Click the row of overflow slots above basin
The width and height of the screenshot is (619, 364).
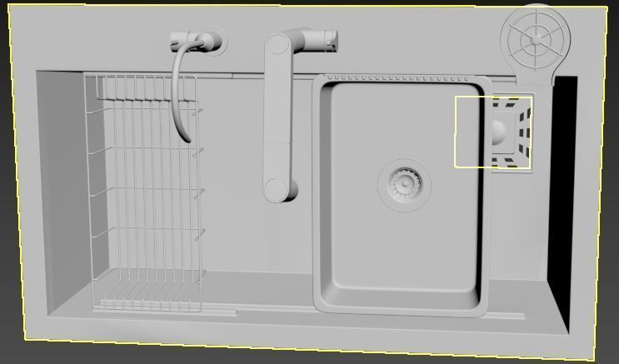click(x=401, y=78)
